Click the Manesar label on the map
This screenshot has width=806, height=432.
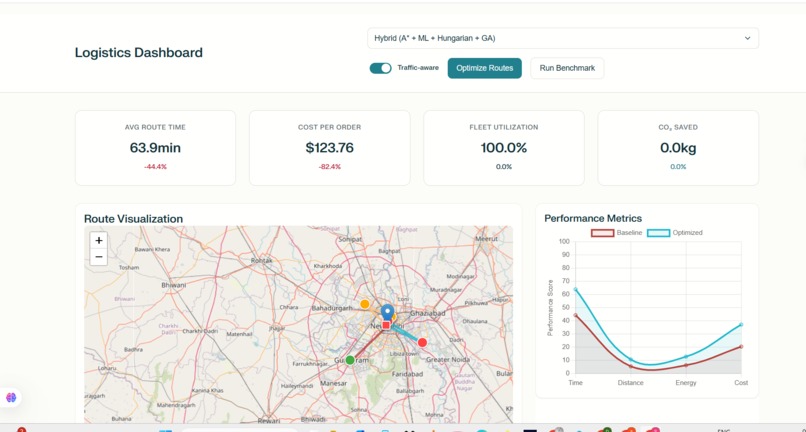click(x=334, y=383)
